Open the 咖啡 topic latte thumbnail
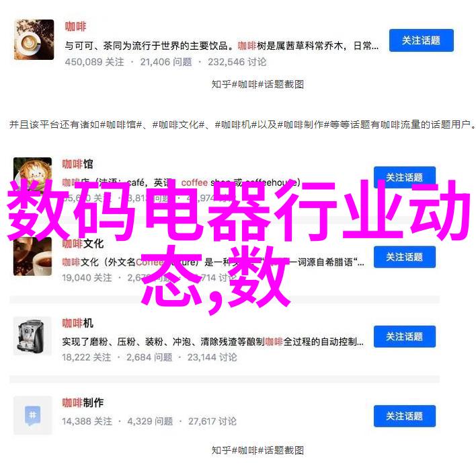The image size is (476, 471). [x=34, y=40]
